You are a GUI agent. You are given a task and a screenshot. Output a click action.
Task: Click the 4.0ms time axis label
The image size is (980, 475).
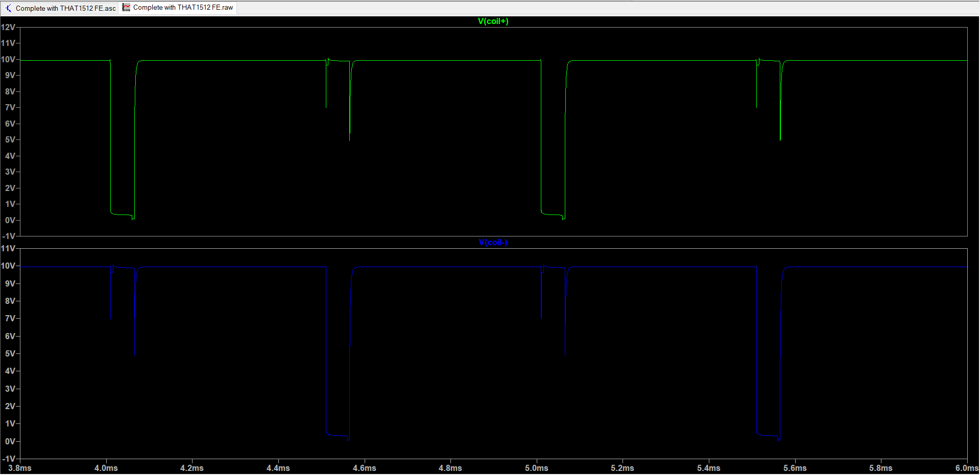(x=106, y=468)
